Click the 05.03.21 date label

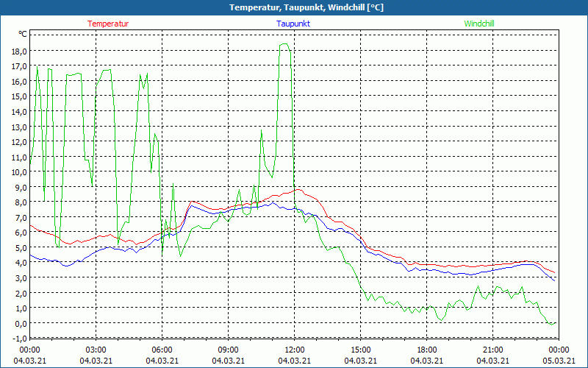coord(558,361)
